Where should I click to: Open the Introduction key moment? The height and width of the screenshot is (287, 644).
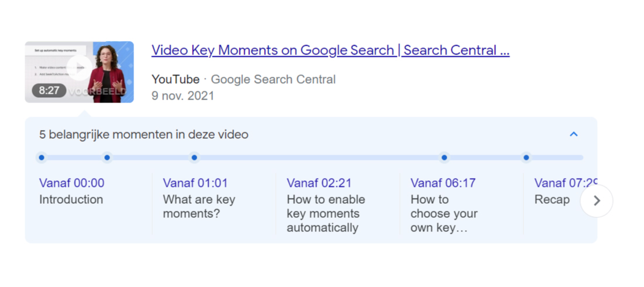point(71,200)
